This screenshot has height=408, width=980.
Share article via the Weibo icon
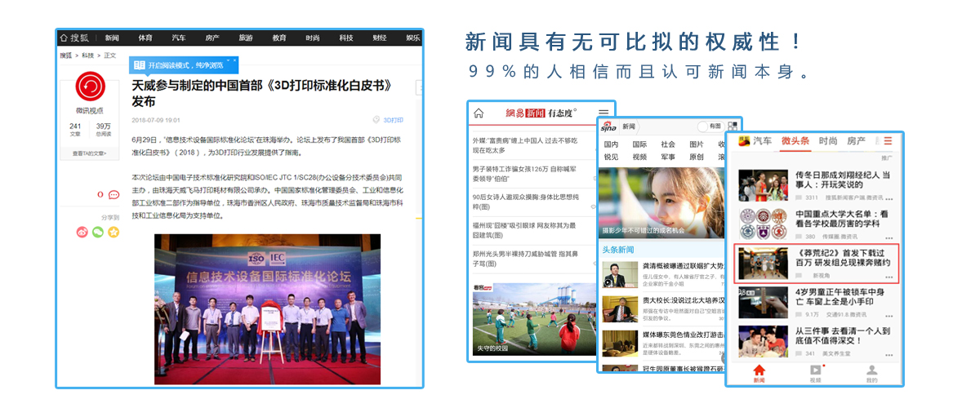point(82,232)
